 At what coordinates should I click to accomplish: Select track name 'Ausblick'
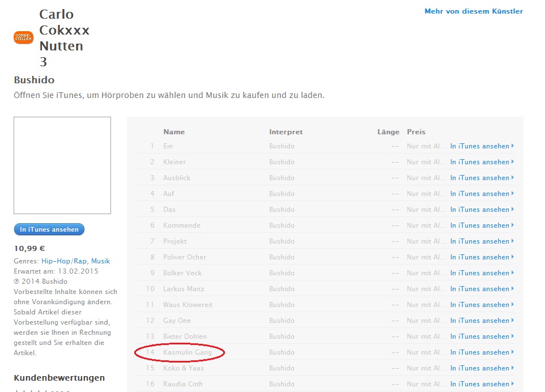coord(177,177)
